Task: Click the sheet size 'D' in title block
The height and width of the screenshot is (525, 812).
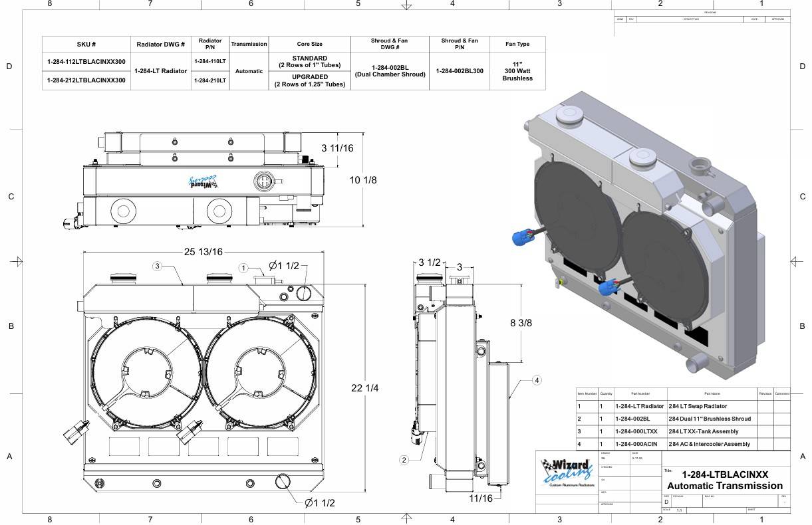Action: coord(666,502)
